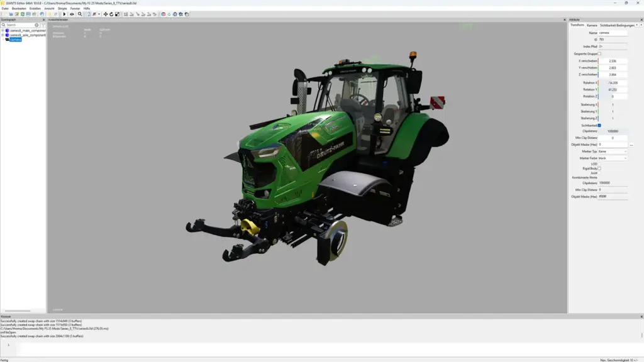The height and width of the screenshot is (362, 644).
Task: Click the Play button in the toolbar
Action: point(64,14)
